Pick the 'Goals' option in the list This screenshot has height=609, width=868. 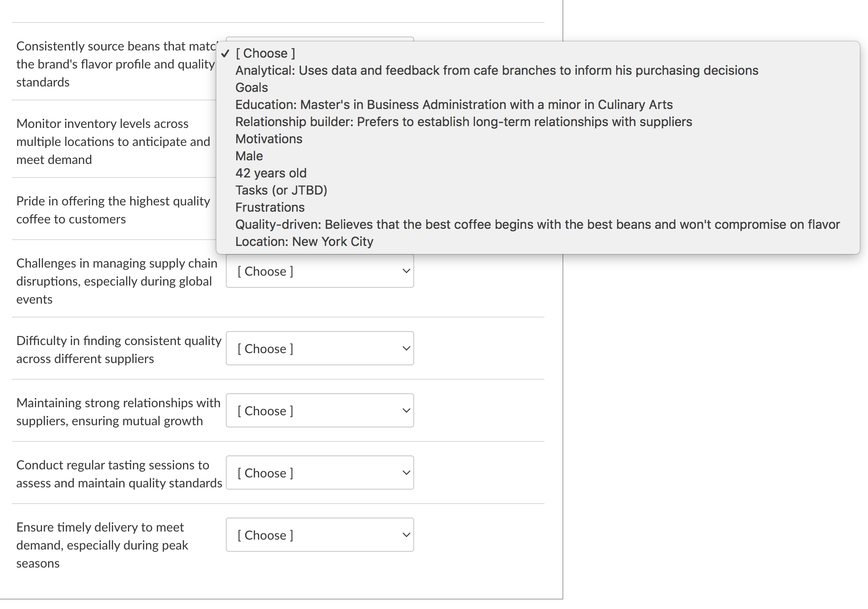coord(251,87)
